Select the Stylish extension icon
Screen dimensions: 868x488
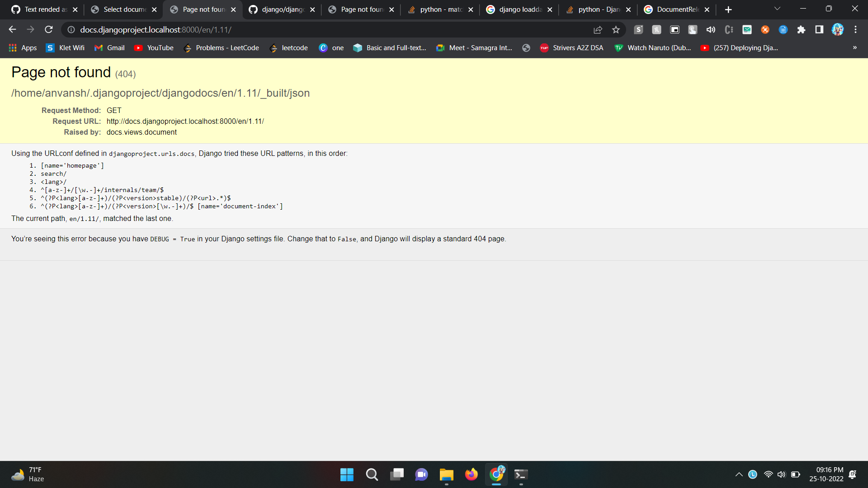pos(638,30)
